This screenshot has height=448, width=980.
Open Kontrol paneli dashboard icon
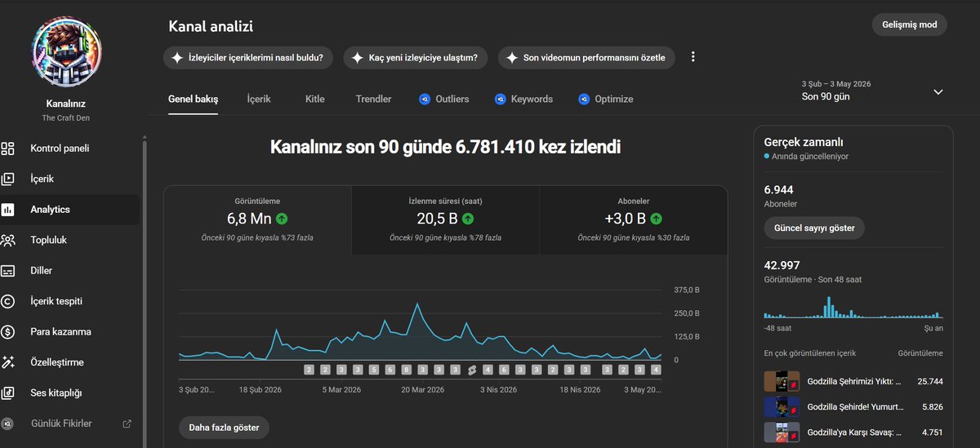(x=8, y=149)
